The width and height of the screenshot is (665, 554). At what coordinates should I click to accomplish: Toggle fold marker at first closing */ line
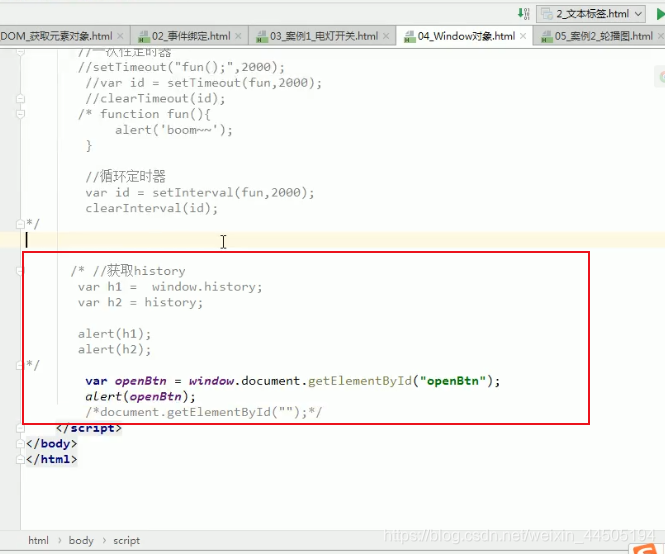(x=20, y=224)
